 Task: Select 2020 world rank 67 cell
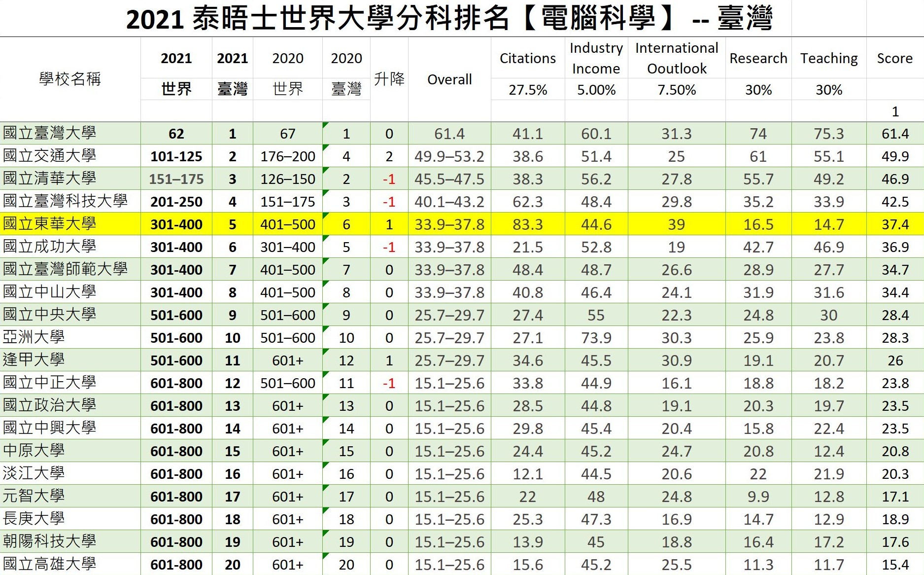click(x=288, y=133)
